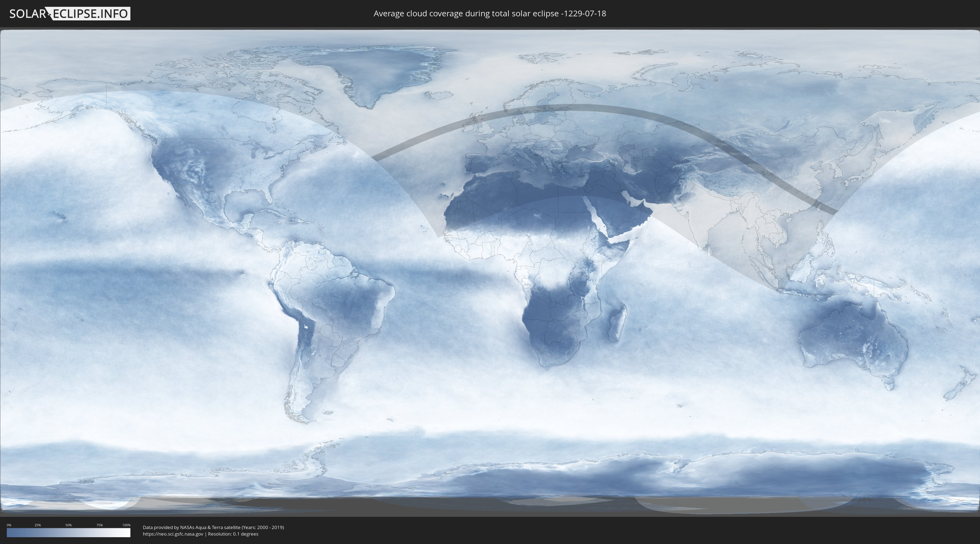This screenshot has height=544, width=980.
Task: Click the 50% legend label
Action: point(69,525)
